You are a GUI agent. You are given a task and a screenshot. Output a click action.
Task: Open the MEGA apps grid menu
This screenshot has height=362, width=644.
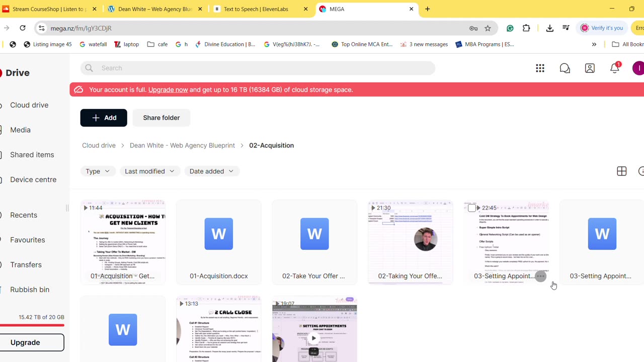coord(540,68)
